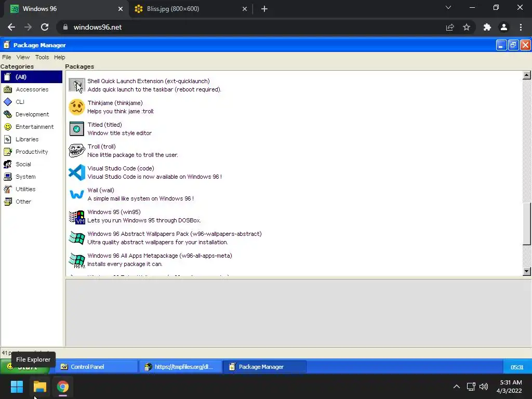532x399 pixels.
Task: Open the File menu in Package Manager
Action: [x=6, y=57]
